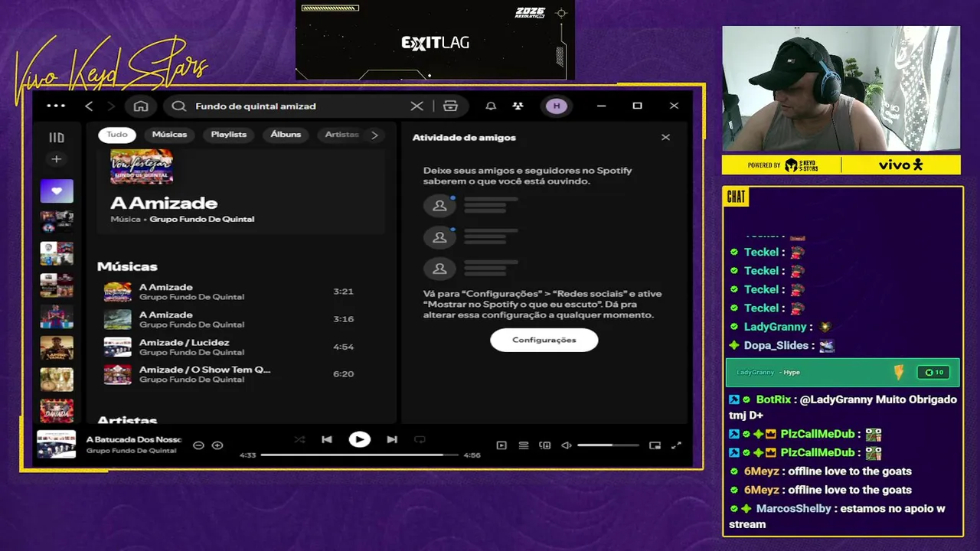Click BotRix username in chat

click(x=773, y=399)
